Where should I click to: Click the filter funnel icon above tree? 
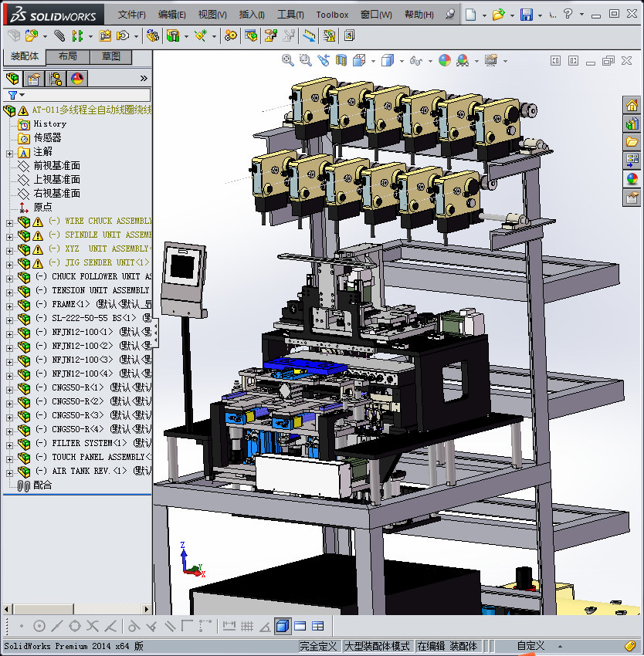pyautogui.click(x=12, y=95)
